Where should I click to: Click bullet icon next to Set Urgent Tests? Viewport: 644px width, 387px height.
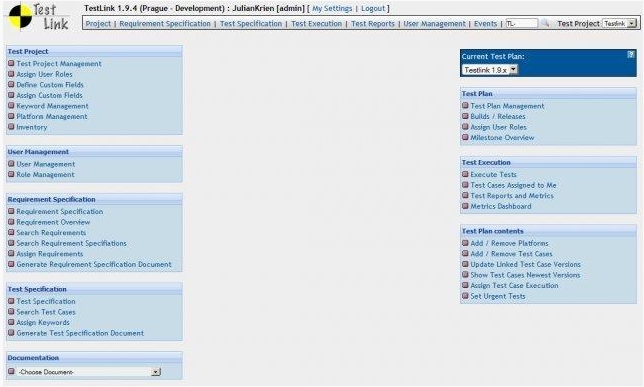pyautogui.click(x=465, y=296)
